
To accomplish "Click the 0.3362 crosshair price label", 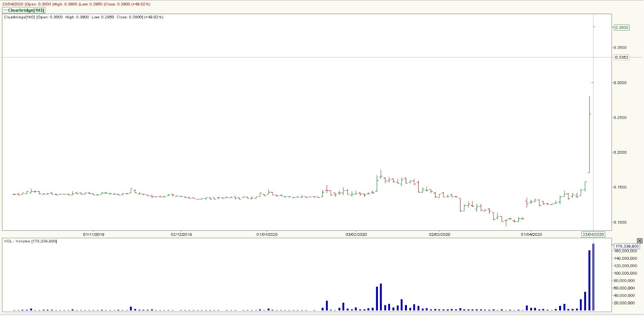I will click(621, 57).
